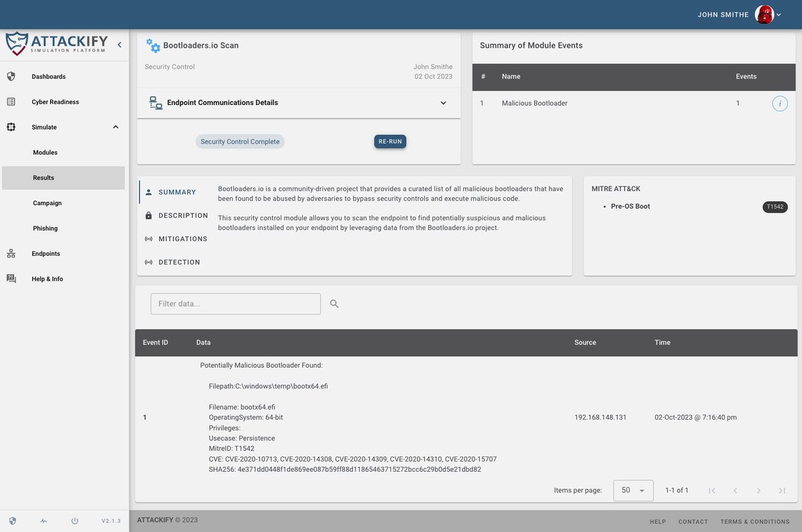Sort by the Event ID column header
The height and width of the screenshot is (532, 802).
pyautogui.click(x=156, y=343)
